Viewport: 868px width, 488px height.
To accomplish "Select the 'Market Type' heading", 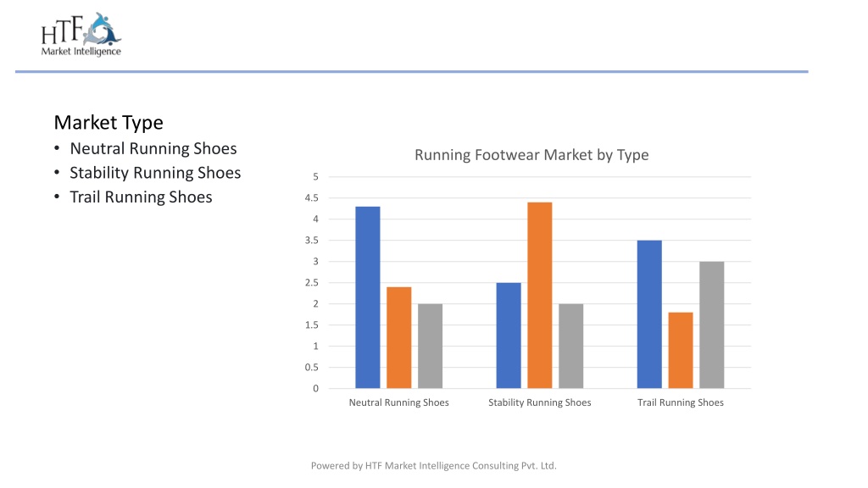I will (108, 123).
